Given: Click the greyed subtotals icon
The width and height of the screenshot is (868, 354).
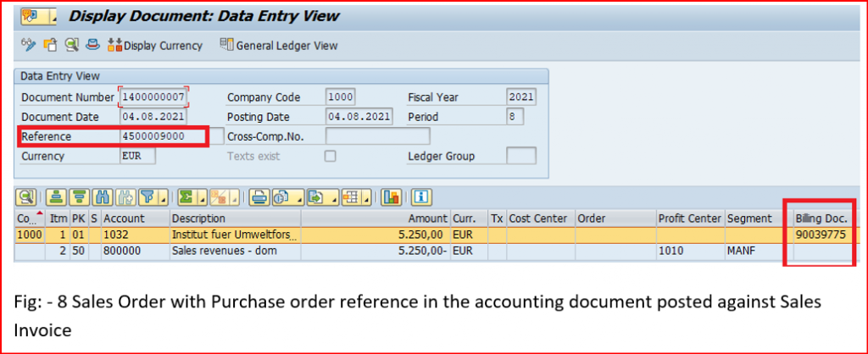Looking at the screenshot, I should click(220, 196).
